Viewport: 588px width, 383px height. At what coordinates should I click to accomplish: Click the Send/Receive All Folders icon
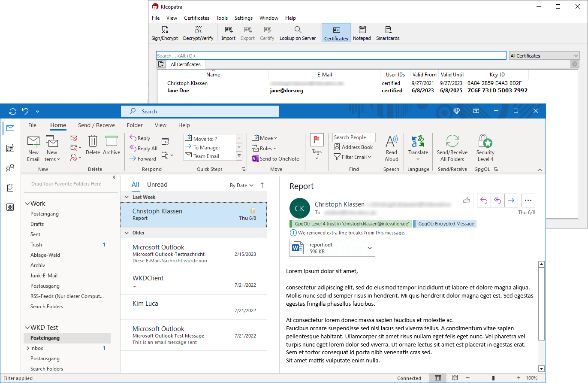click(x=452, y=141)
